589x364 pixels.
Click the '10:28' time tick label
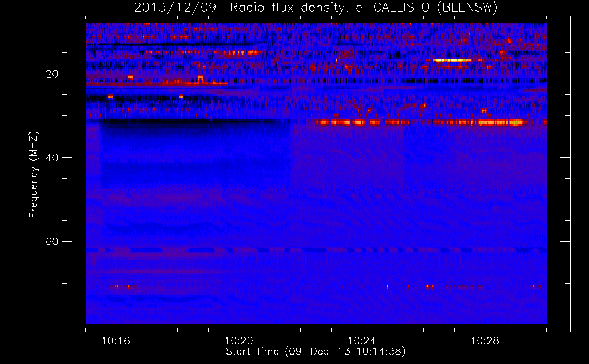[485, 341]
